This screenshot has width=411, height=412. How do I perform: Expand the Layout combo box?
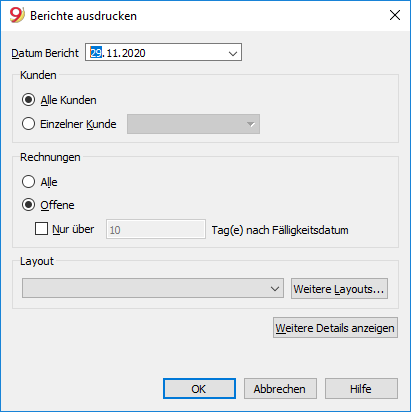point(153,288)
